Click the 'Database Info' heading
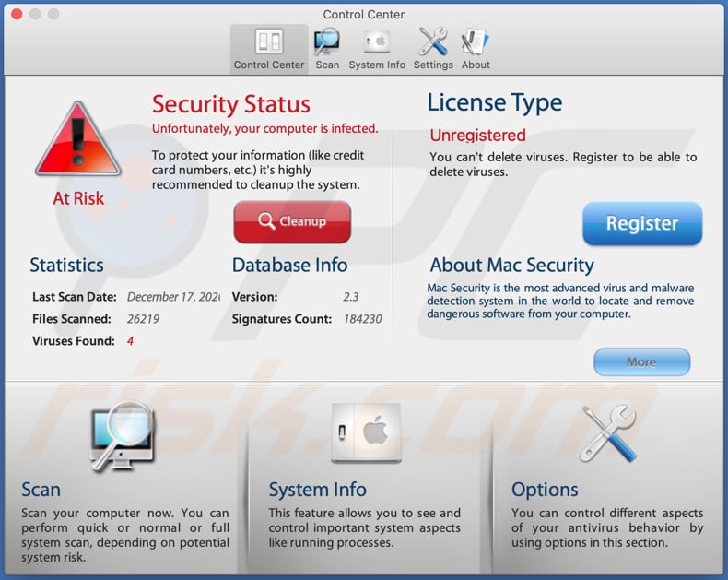 pyautogui.click(x=289, y=265)
